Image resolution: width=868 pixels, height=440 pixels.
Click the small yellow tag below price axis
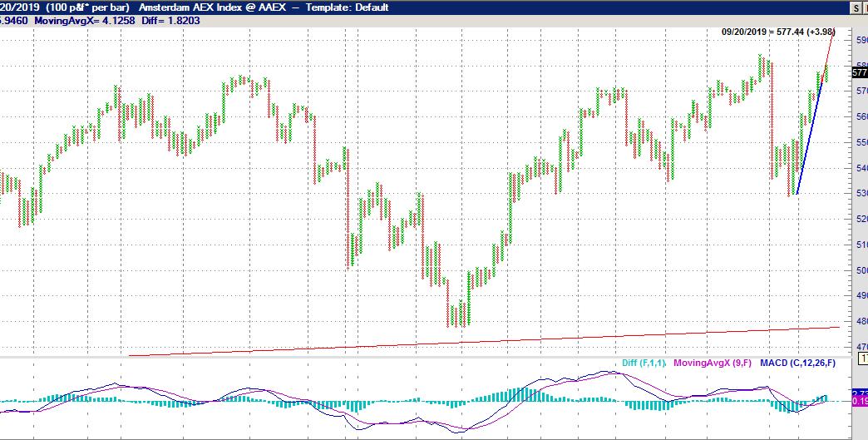[x=863, y=358]
